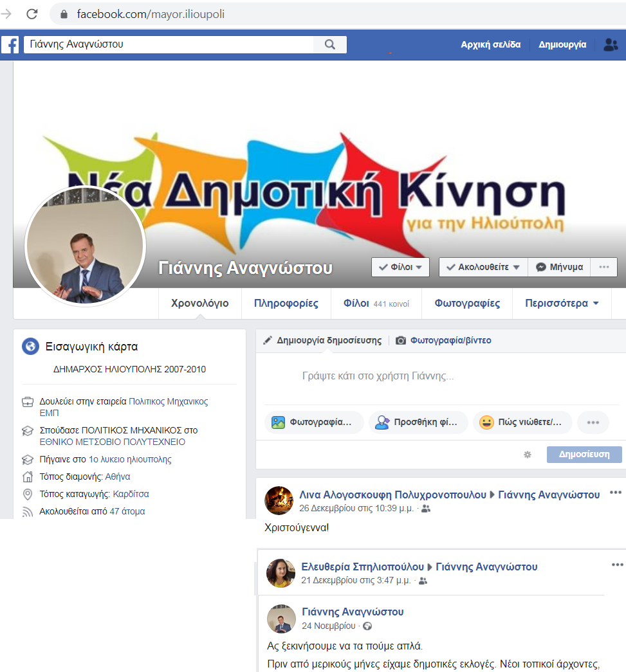Open the Ακολουθείτε dropdown button
The height and width of the screenshot is (672, 626).
point(483,267)
